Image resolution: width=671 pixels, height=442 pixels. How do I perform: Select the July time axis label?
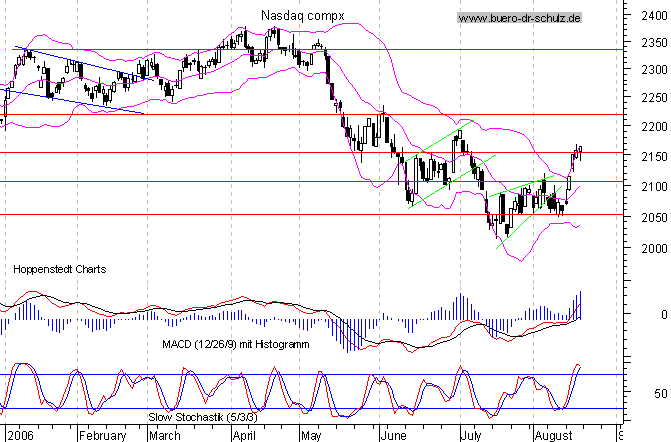[471, 436]
